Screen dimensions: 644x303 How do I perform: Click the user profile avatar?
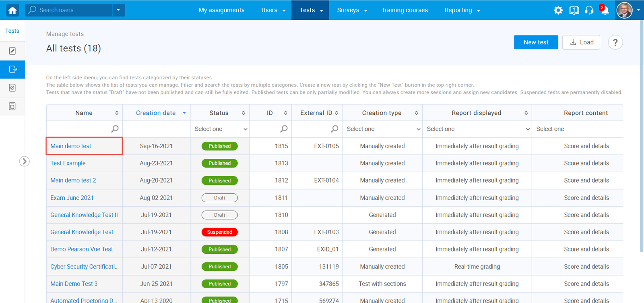click(x=624, y=10)
